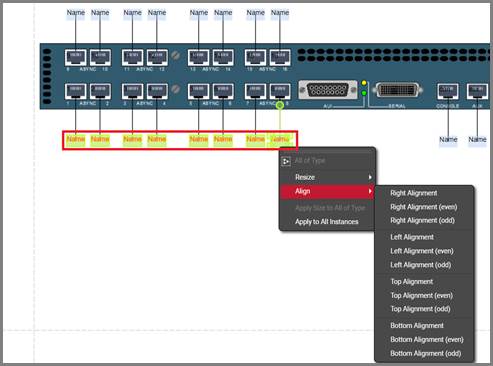This screenshot has width=493, height=366.
Task: Choose Right Alignment (odd)
Action: click(x=422, y=221)
